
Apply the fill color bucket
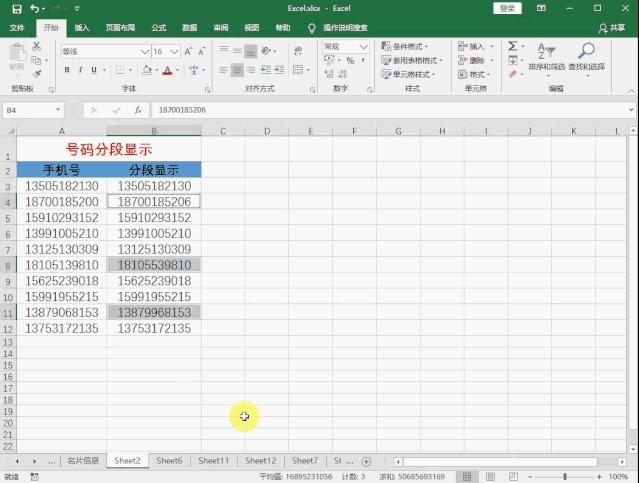pyautogui.click(x=147, y=70)
